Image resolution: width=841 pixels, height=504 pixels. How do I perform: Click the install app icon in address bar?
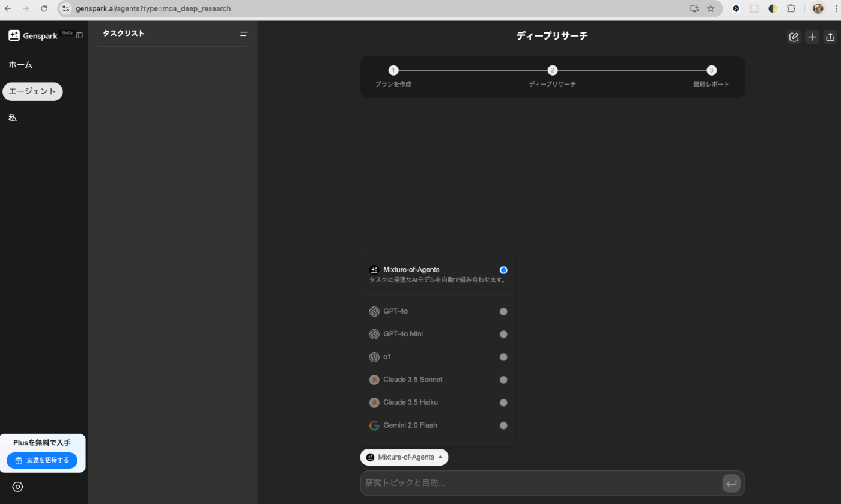pyautogui.click(x=694, y=8)
